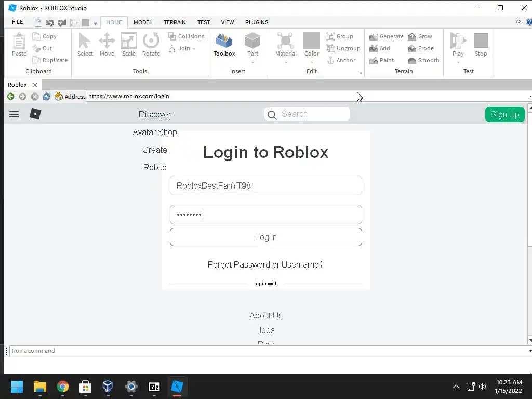The height and width of the screenshot is (399, 532).
Task: Open the FILE menu
Action: 17,22
